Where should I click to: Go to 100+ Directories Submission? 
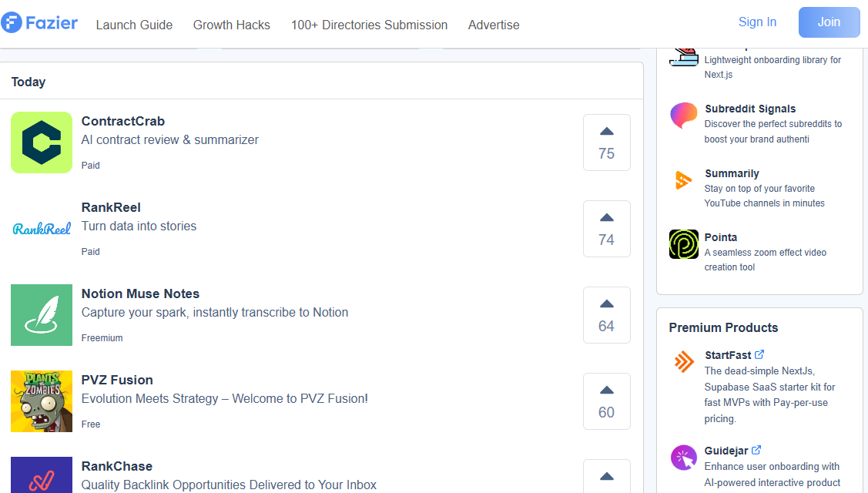tap(369, 25)
